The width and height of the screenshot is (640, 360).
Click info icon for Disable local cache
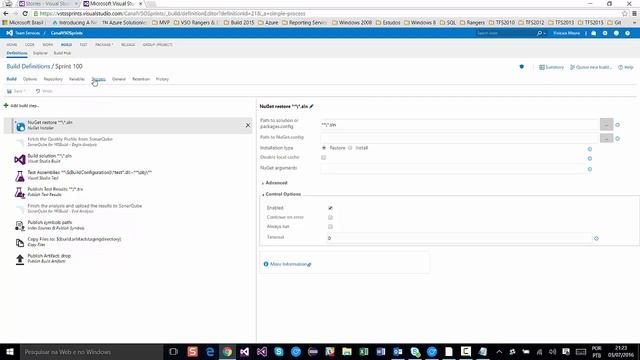pyautogui.click(x=590, y=158)
